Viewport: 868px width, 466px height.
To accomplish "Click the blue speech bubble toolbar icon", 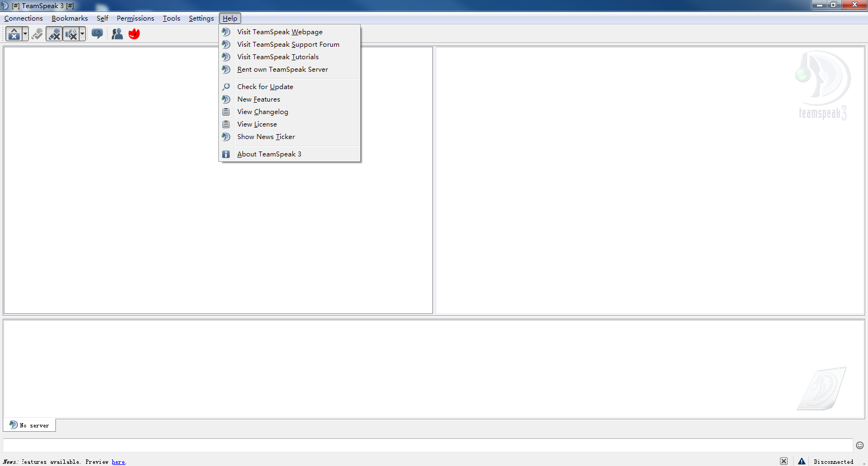I will 97,34.
